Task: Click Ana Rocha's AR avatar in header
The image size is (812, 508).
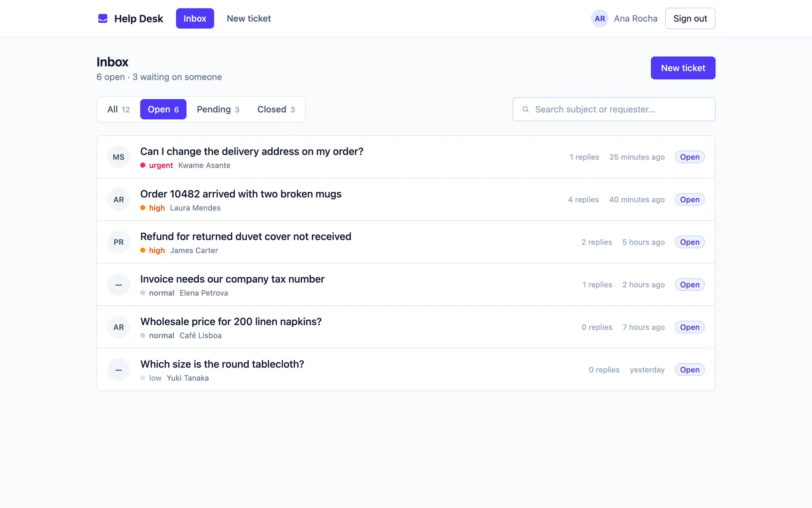Action: click(x=599, y=19)
